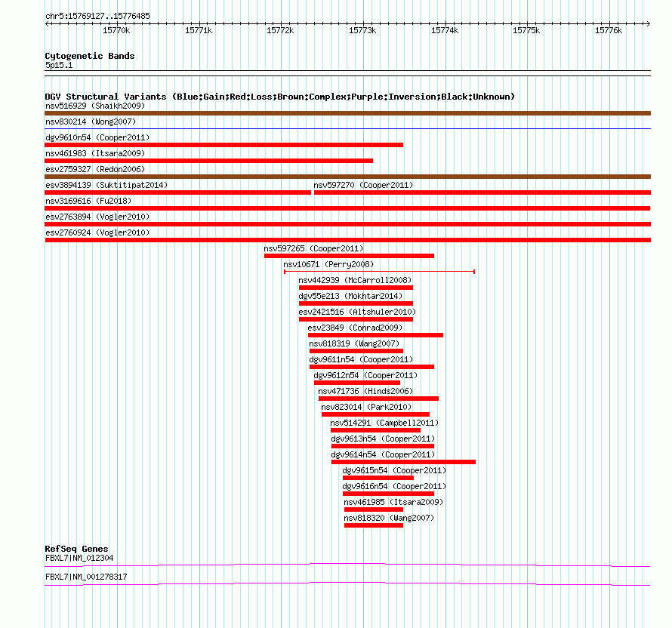Click the FBXL7|NM_012304 gene label
The height and width of the screenshot is (628, 672).
pos(79,558)
